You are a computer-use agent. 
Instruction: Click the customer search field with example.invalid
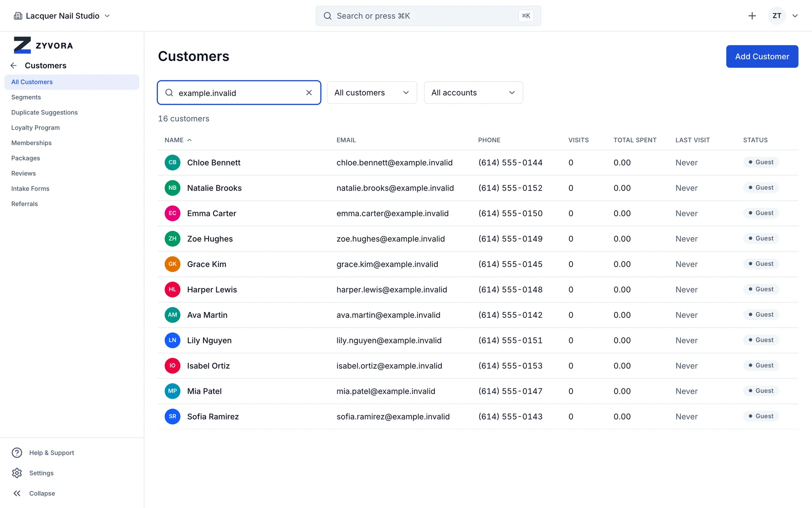[x=239, y=93]
